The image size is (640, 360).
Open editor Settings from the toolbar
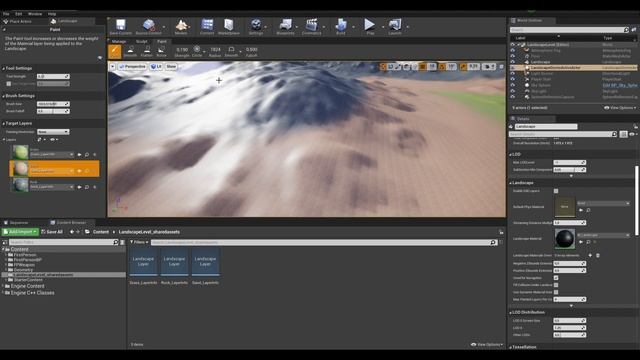click(256, 27)
